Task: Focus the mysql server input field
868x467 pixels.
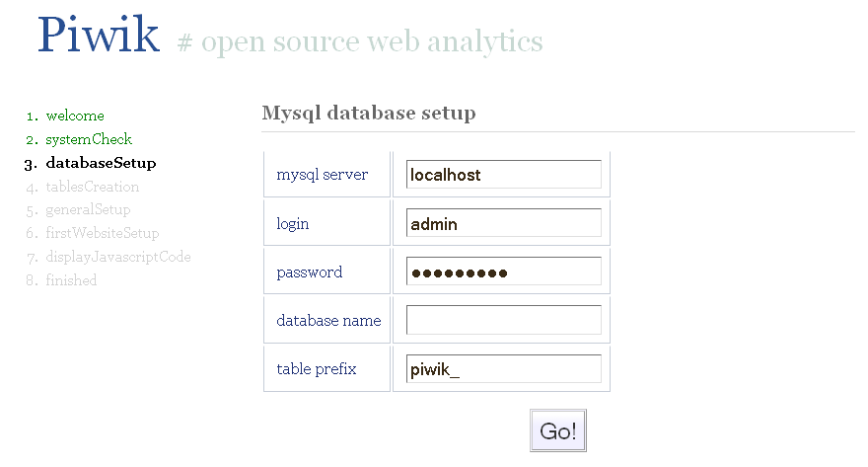Action: click(504, 175)
